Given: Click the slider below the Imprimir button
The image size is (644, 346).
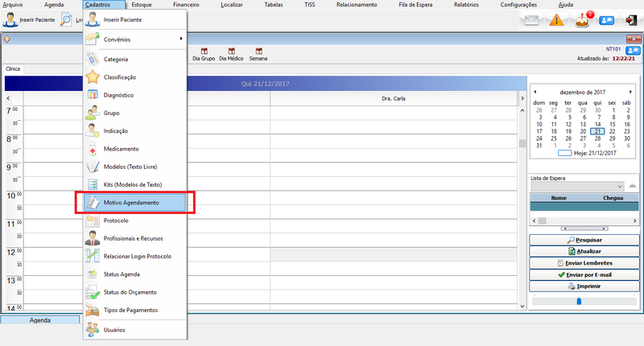Looking at the screenshot, I should [x=577, y=301].
